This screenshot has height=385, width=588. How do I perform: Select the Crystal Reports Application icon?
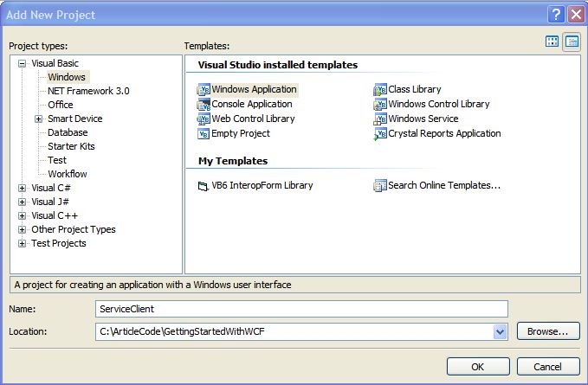(x=380, y=134)
